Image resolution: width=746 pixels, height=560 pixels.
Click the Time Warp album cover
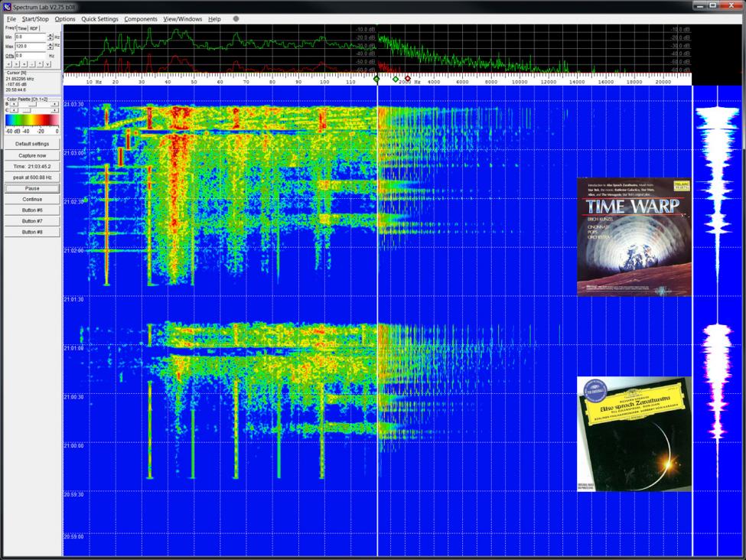634,236
